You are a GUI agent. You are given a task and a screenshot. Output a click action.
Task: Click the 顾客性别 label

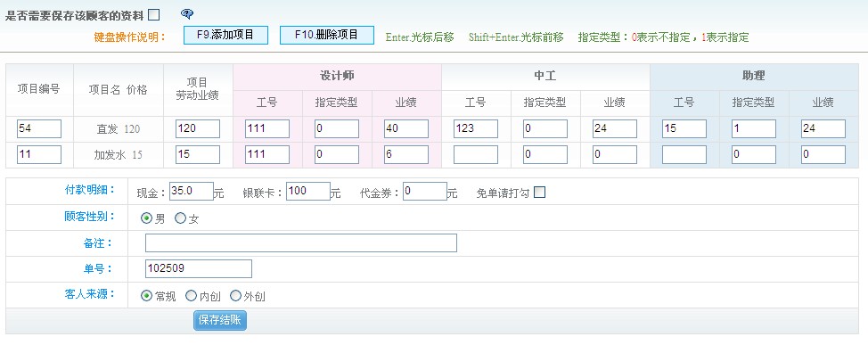point(90,216)
